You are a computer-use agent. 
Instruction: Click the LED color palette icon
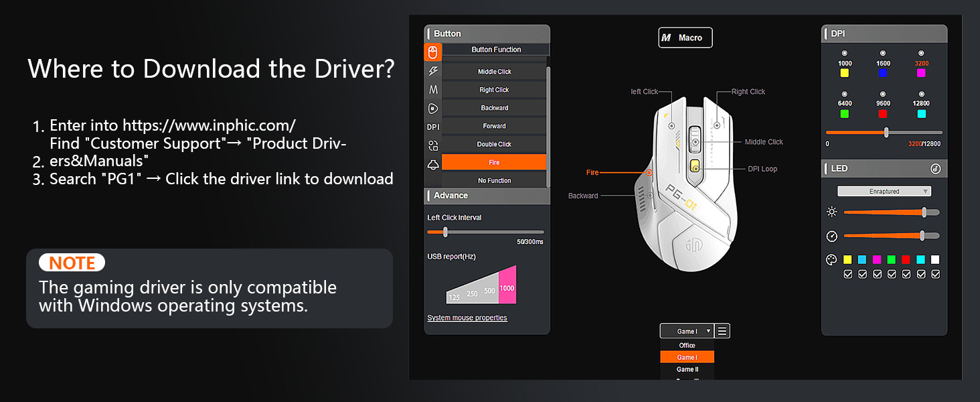[x=832, y=260]
